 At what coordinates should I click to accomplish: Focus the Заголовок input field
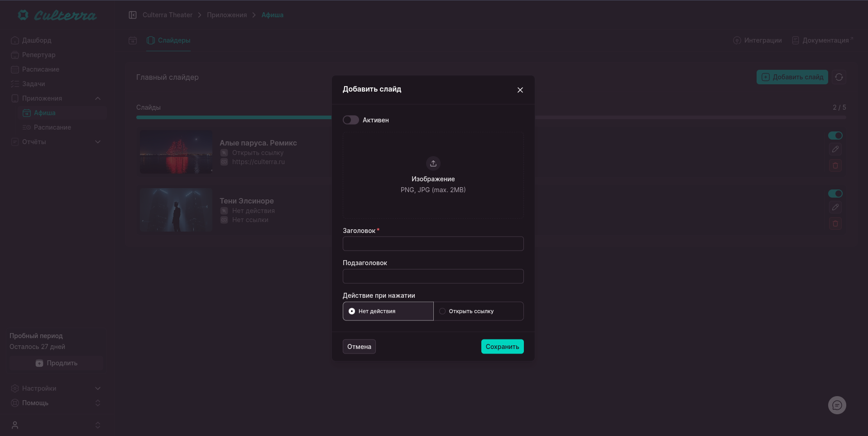pyautogui.click(x=433, y=244)
